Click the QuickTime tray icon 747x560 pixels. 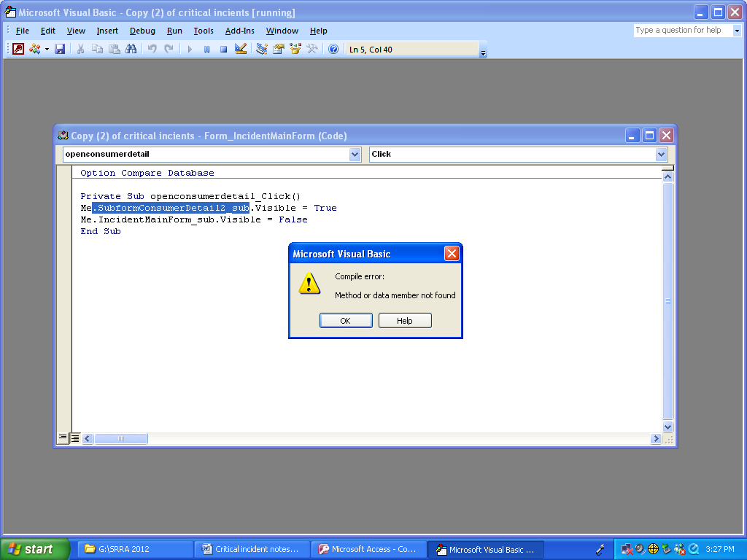pyautogui.click(x=694, y=549)
